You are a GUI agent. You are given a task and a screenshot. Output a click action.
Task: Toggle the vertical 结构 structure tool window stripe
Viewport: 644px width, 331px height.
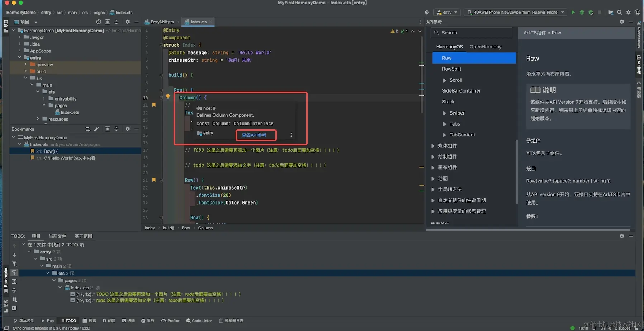[x=6, y=306]
